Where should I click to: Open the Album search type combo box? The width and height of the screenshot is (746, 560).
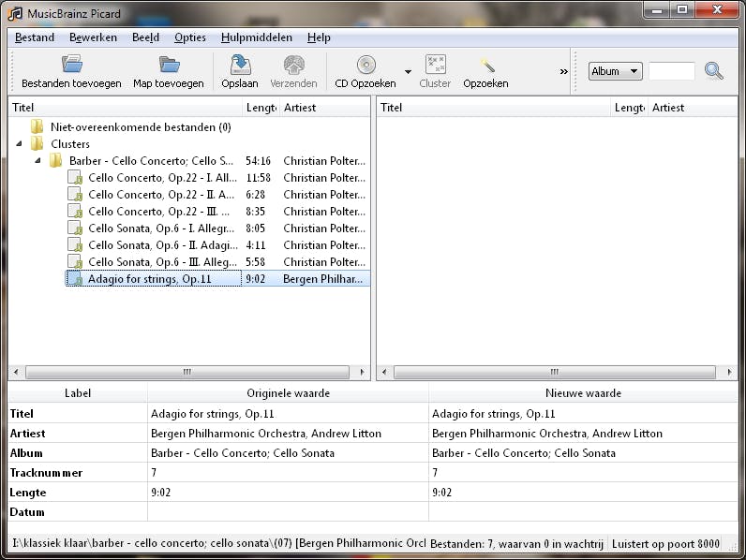coord(615,71)
